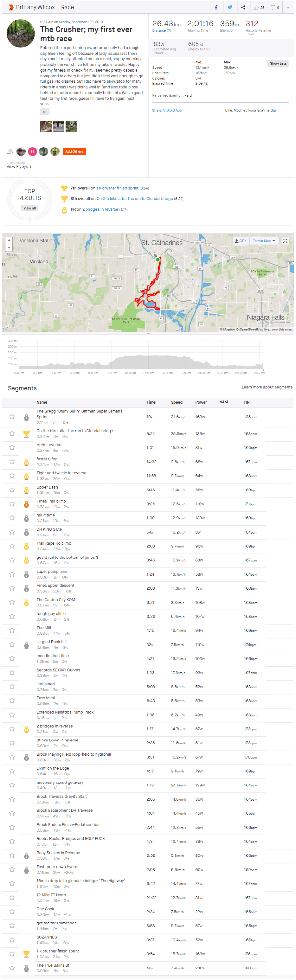Screen dimensions: 296x980
Task: Click medal icon on Pines upper descent
Action: (26, 588)
